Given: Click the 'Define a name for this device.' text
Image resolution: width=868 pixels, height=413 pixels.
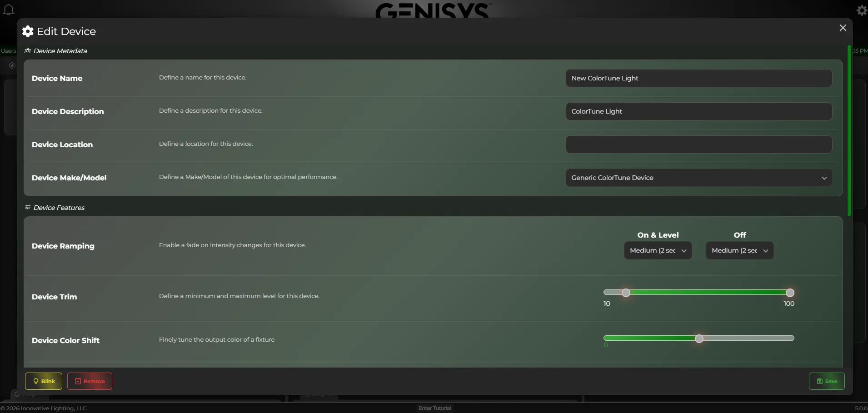Looking at the screenshot, I should point(203,77).
